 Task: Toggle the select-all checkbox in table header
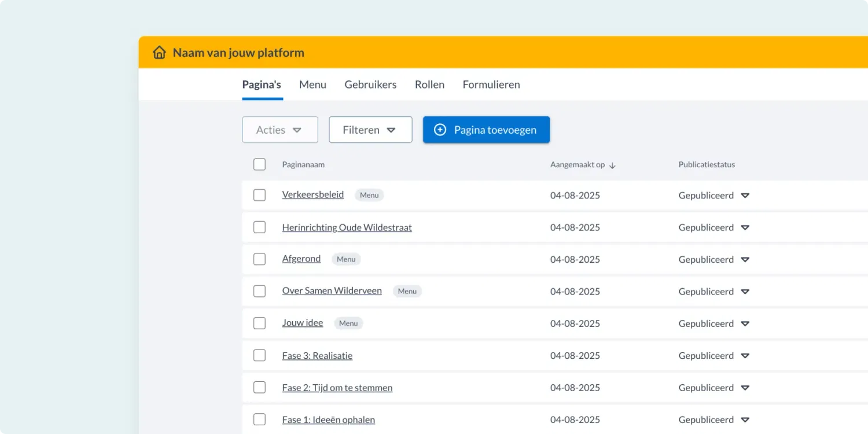click(x=259, y=164)
